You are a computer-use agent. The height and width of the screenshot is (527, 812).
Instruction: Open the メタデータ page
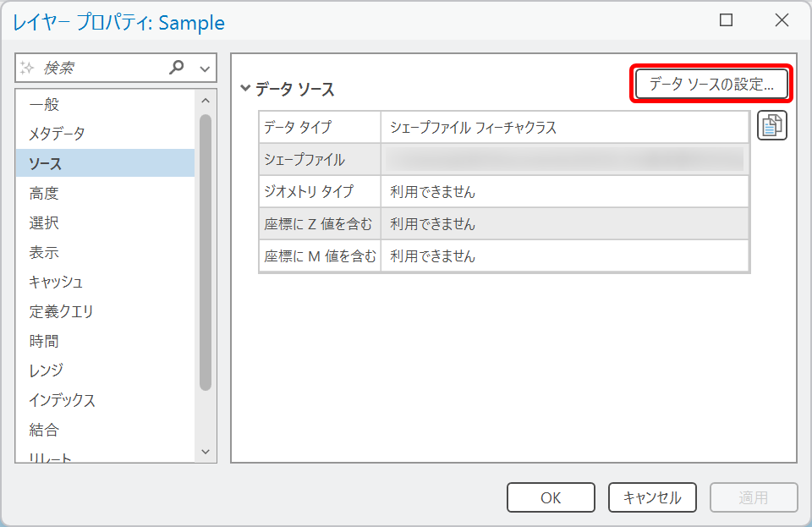57,134
